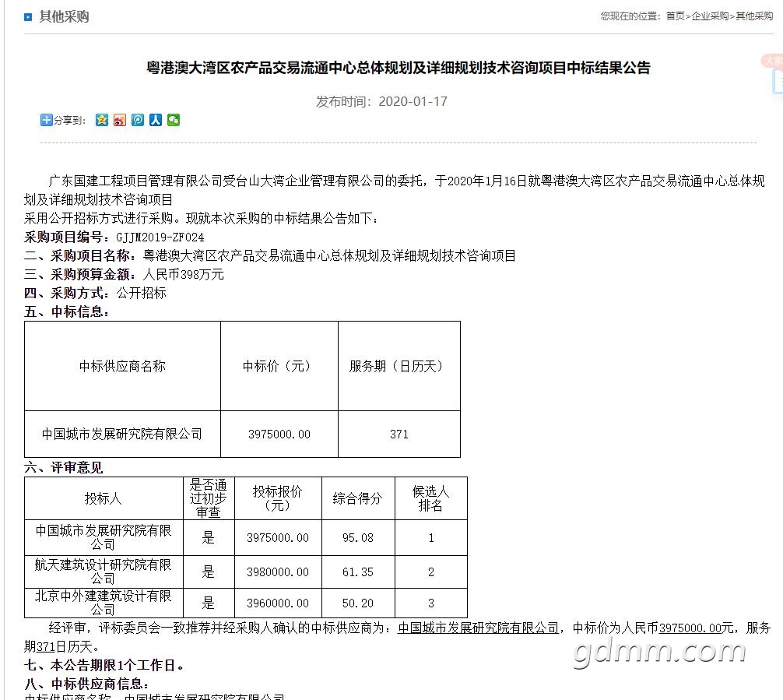This screenshot has height=700, width=783.
Task: Click 3975000.00 in the 中标信息 table
Action: pyautogui.click(x=279, y=434)
